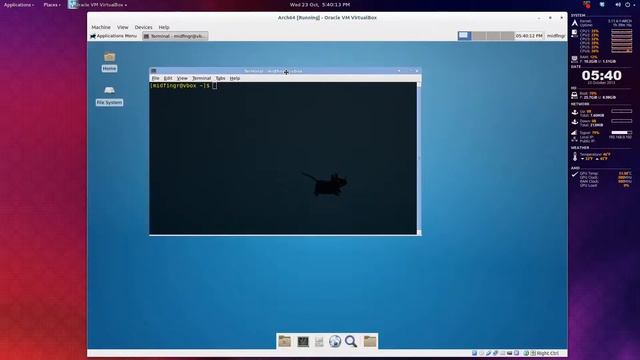The width and height of the screenshot is (640, 360).
Task: Switch to the second workspace in pager
Action: tap(479, 36)
